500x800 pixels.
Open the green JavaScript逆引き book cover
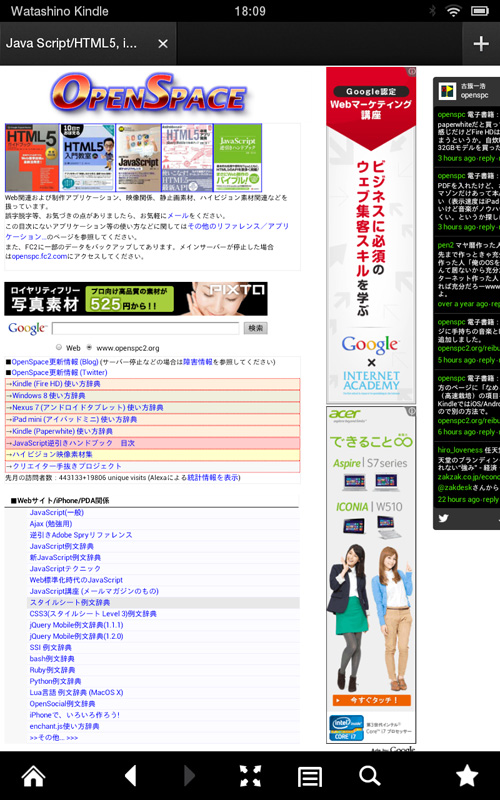click(238, 158)
